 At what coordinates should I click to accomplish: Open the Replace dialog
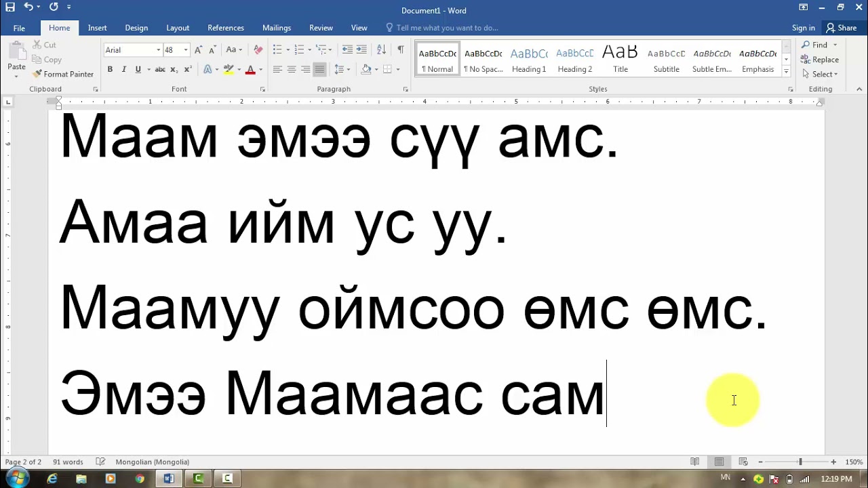(x=821, y=60)
